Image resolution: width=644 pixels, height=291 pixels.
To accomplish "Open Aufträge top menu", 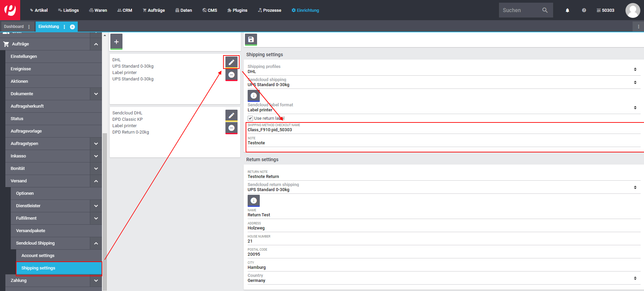I will coord(154,10).
